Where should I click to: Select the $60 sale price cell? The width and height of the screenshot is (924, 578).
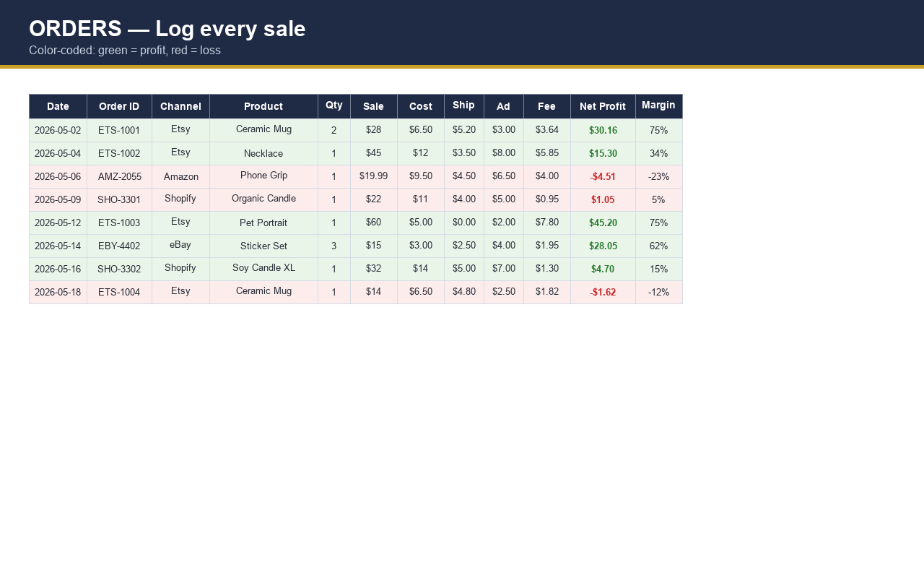tap(374, 223)
